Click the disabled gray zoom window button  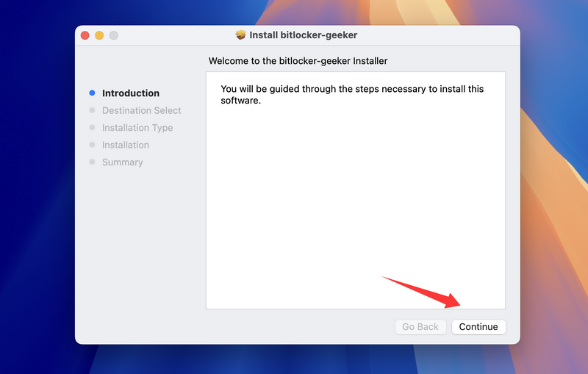coord(113,35)
